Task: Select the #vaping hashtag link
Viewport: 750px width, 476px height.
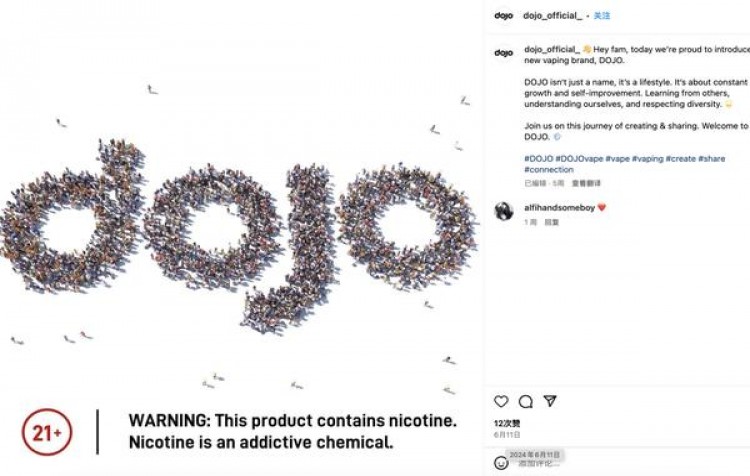Action: pyautogui.click(x=647, y=159)
